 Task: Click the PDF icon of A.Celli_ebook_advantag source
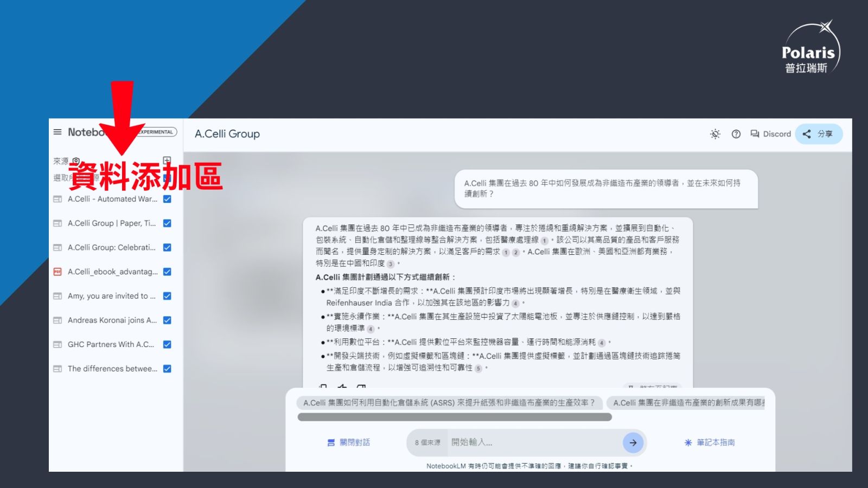(58, 272)
